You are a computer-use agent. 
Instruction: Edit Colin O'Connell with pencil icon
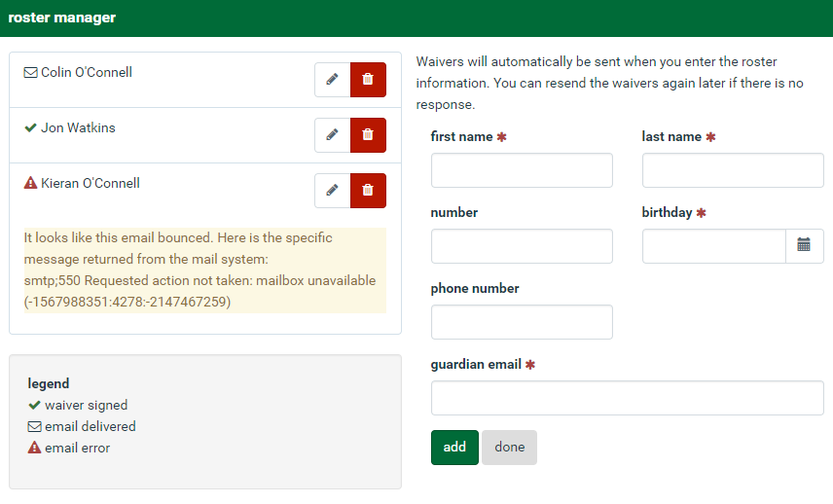click(x=333, y=80)
